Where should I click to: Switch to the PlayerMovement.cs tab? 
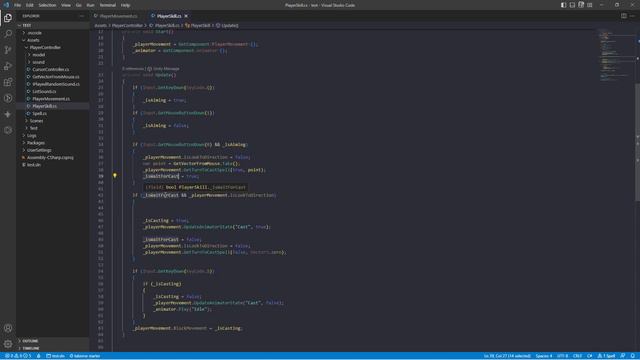[x=118, y=16]
